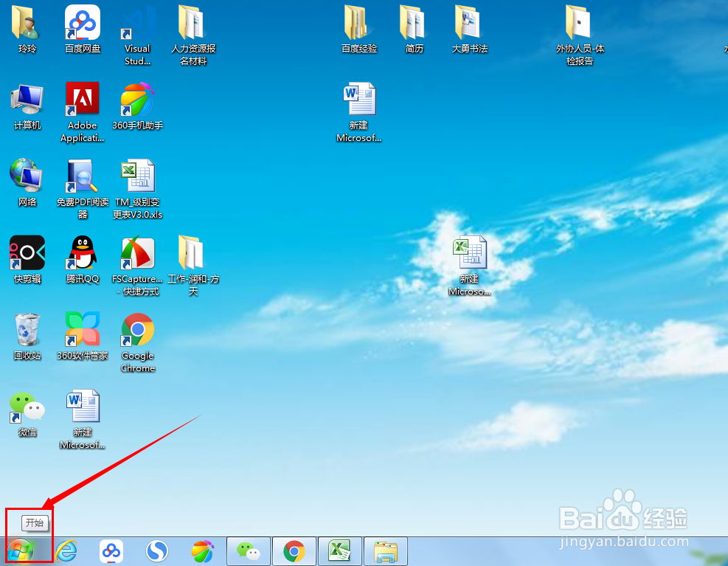728x566 pixels.
Task: Open Windows Explorer from the taskbar
Action: (385, 551)
